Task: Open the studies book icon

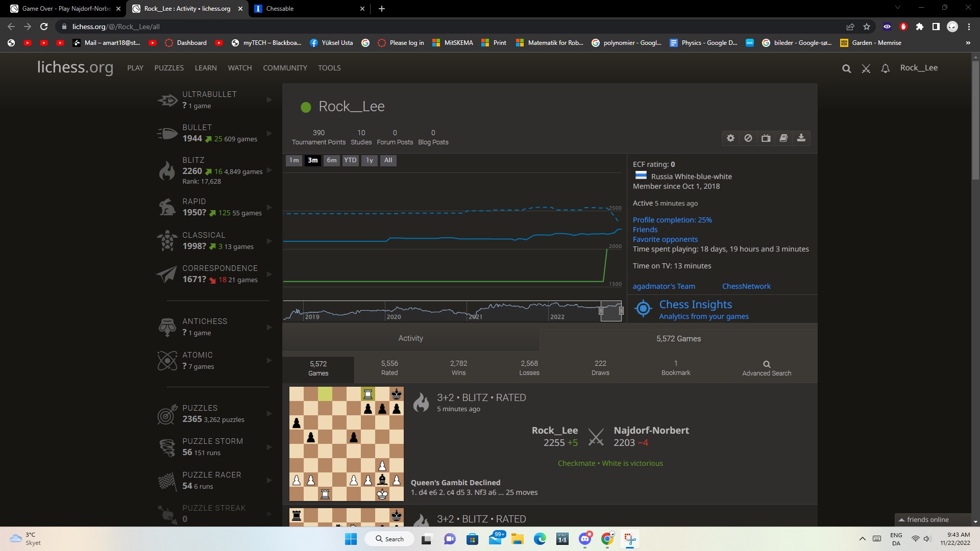Action: 783,138
